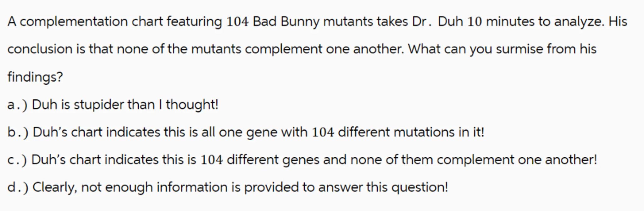Screen dimensions: 644x211
Task: Select answer "Duh is stupider than I thought!"
Action: tap(125, 105)
